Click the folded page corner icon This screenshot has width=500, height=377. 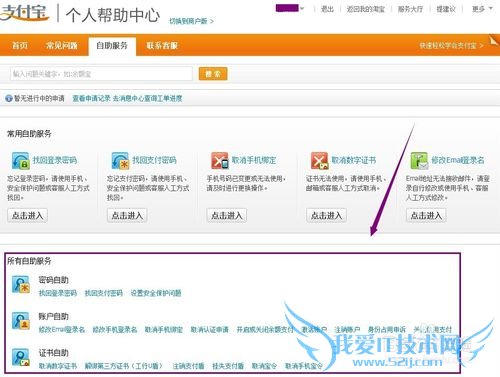[494, 41]
